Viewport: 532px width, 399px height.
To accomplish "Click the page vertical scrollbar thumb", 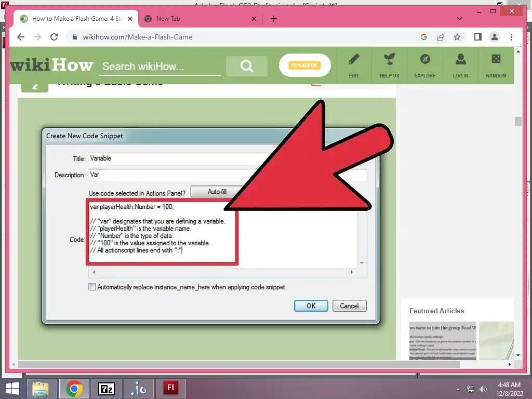I will (518, 121).
